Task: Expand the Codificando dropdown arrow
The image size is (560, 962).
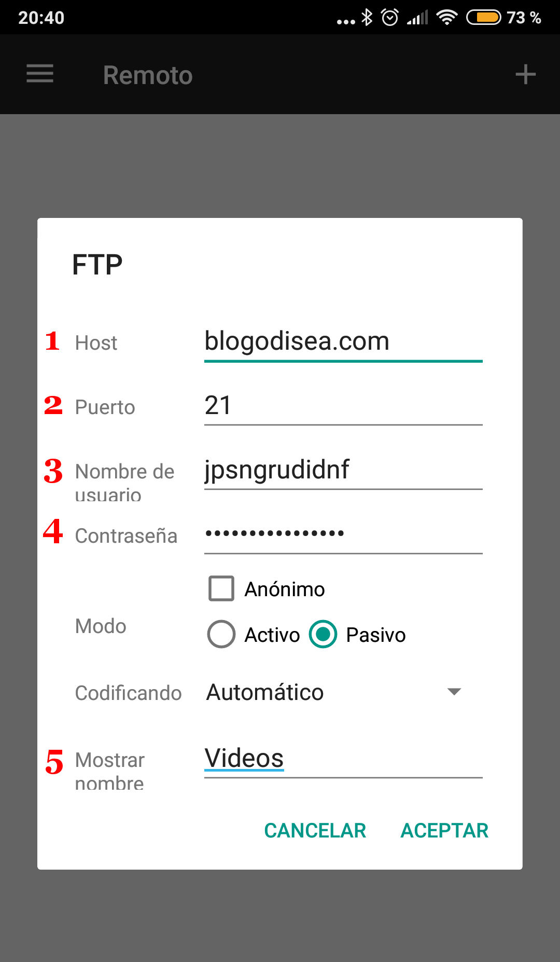Action: coord(454,692)
